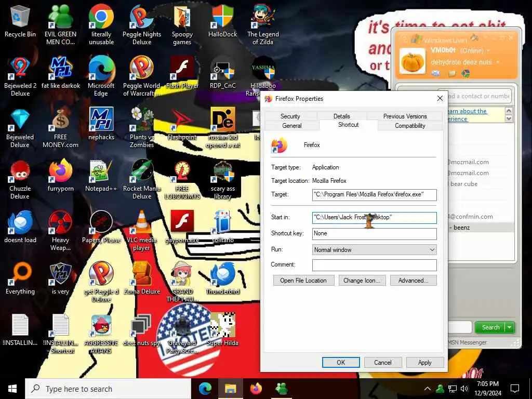The width and height of the screenshot is (532, 399).
Task: Select Microsoft Edge desktop shortcut
Action: tap(101, 76)
